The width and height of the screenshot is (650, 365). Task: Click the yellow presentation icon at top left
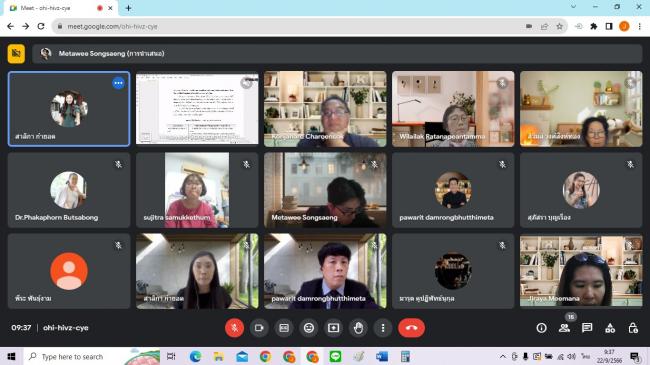(x=16, y=54)
